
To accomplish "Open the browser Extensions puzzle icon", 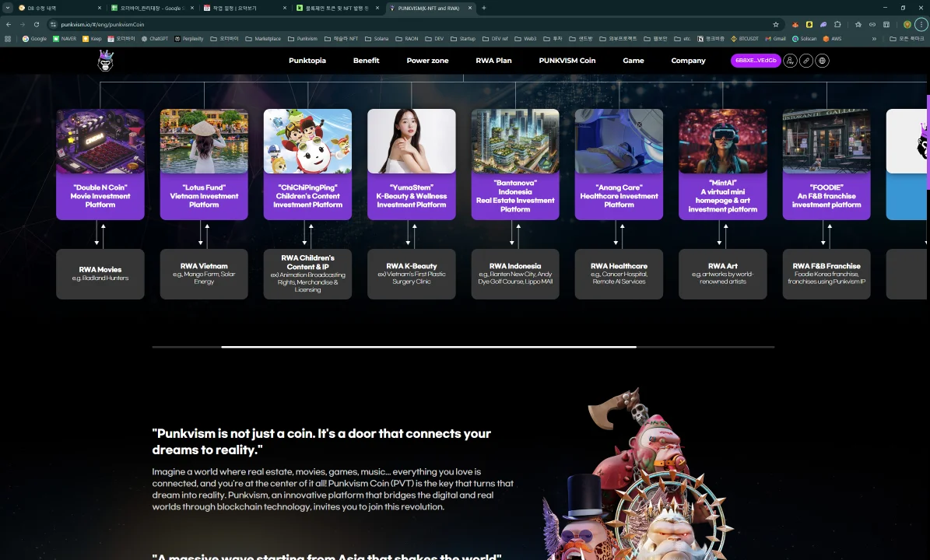I will click(x=837, y=24).
